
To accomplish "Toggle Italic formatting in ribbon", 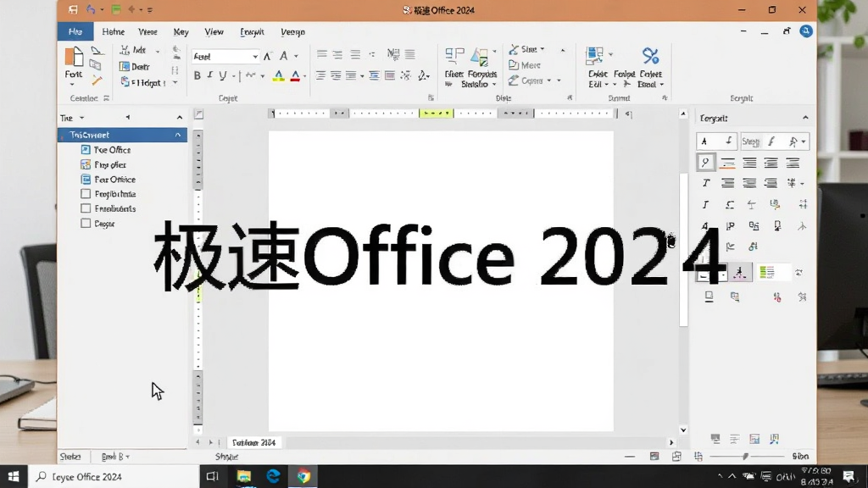I will click(210, 75).
